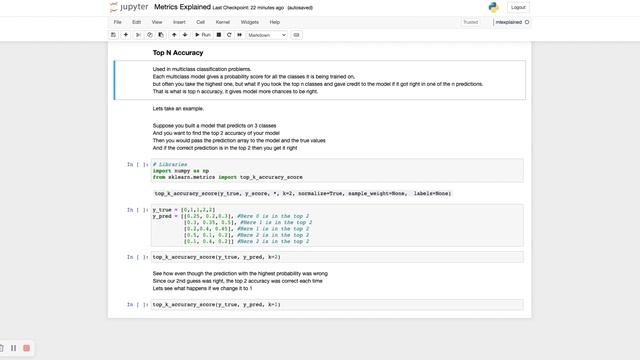Image resolution: width=640 pixels, height=360 pixels.
Task: Insert a cell below with the plus icon
Action: click(x=126, y=35)
